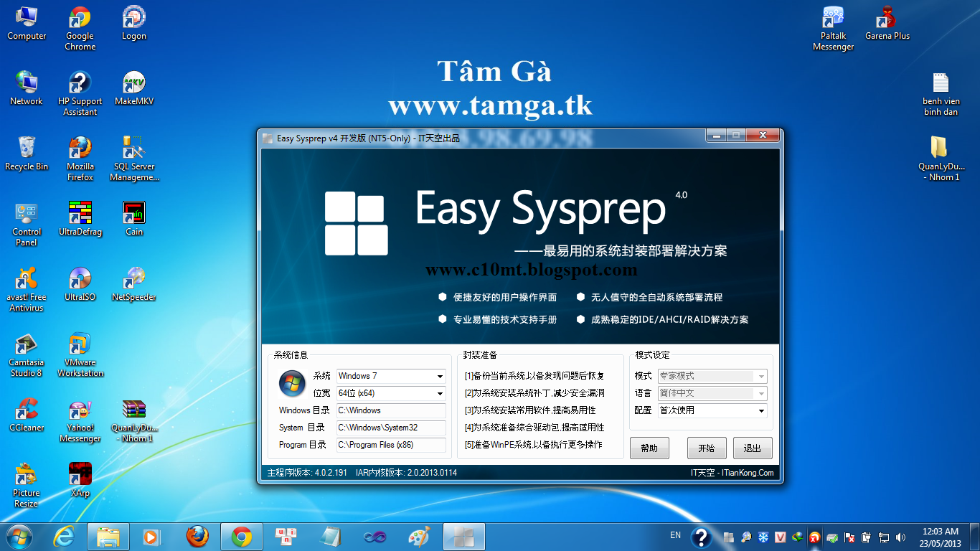980x551 pixels.
Task: Select the UltraISO desktop shortcut
Action: (x=80, y=285)
